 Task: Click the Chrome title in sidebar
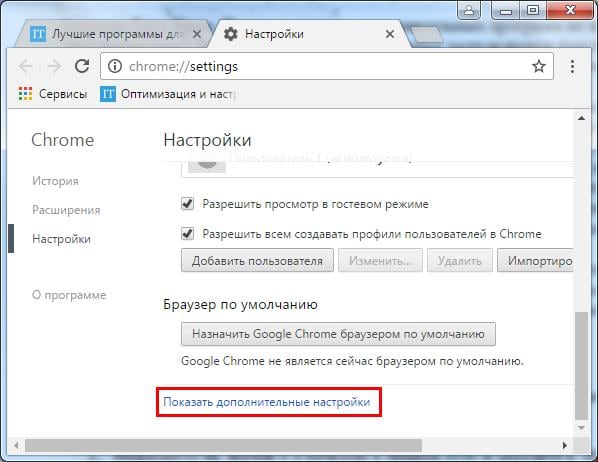63,140
